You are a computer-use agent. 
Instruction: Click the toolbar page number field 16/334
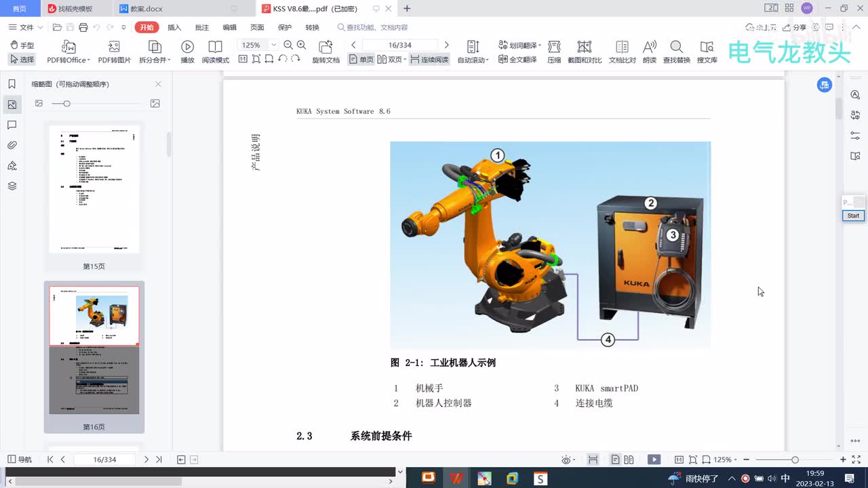[400, 45]
